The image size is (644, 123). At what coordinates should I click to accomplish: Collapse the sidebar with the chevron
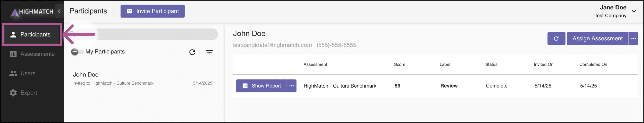59,11
